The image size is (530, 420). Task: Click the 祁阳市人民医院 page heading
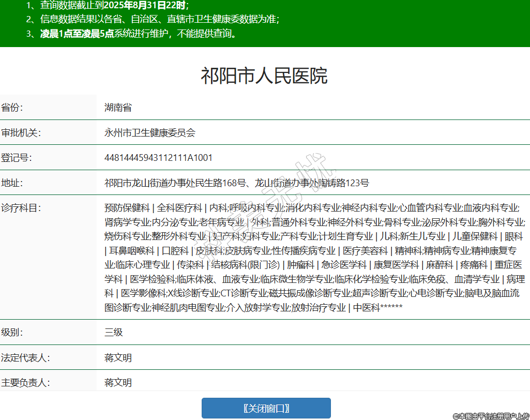click(x=264, y=76)
